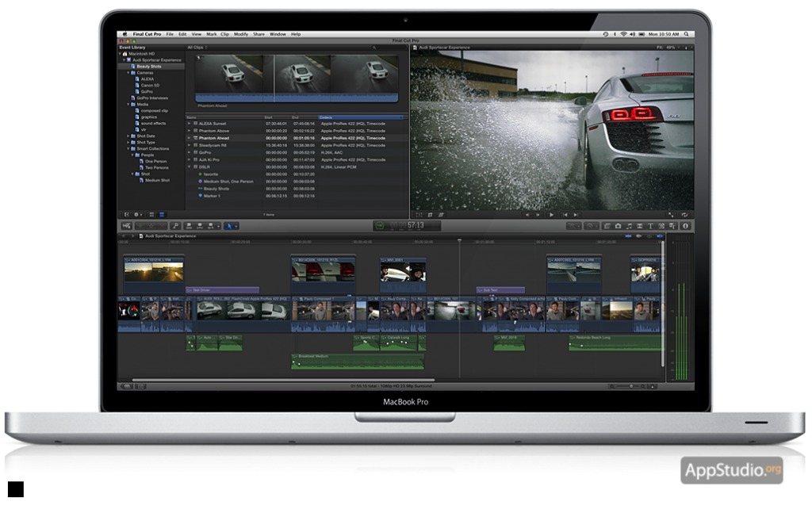Open the Themes browser icon
812x513 pixels.
(672, 226)
